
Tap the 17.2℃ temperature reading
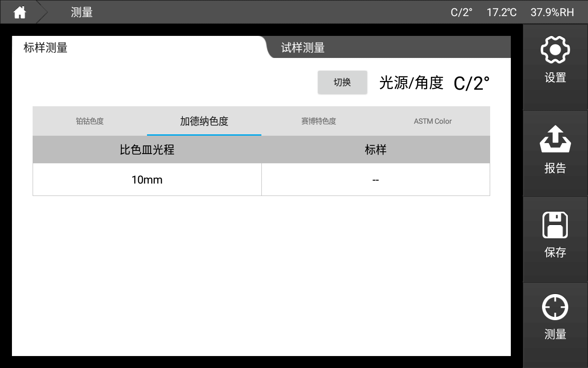[x=501, y=12]
